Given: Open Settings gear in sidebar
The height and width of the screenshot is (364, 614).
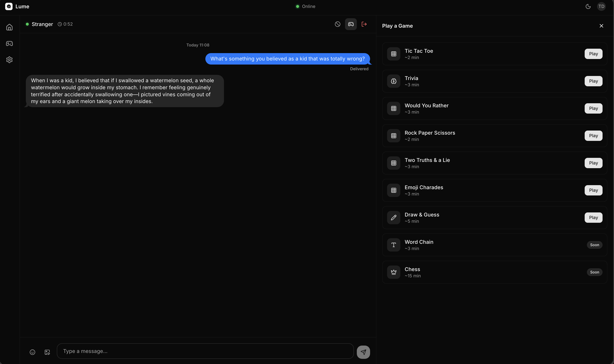Looking at the screenshot, I should (x=9, y=60).
